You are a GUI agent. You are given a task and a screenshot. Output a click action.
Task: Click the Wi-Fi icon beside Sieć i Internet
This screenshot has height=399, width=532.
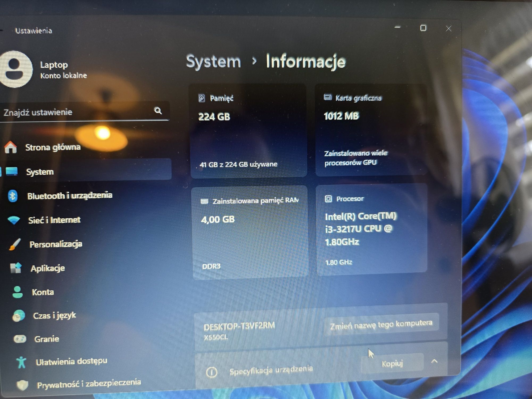[x=14, y=220]
